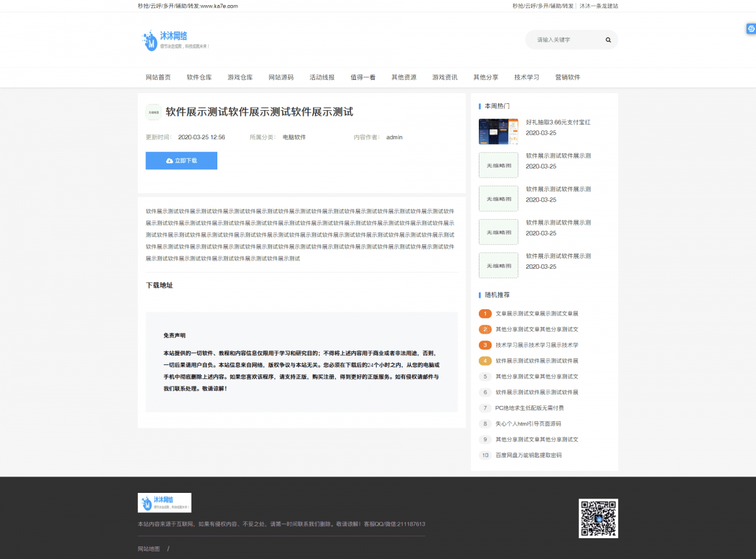Click the magnifier search icon
Viewport: 756px width, 559px height.
(x=607, y=39)
